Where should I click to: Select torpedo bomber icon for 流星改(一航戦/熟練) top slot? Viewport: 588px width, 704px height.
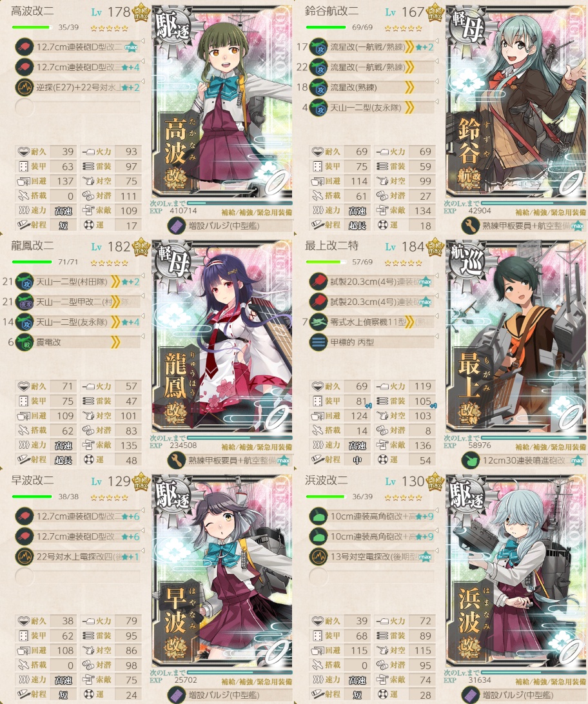pyautogui.click(x=318, y=46)
